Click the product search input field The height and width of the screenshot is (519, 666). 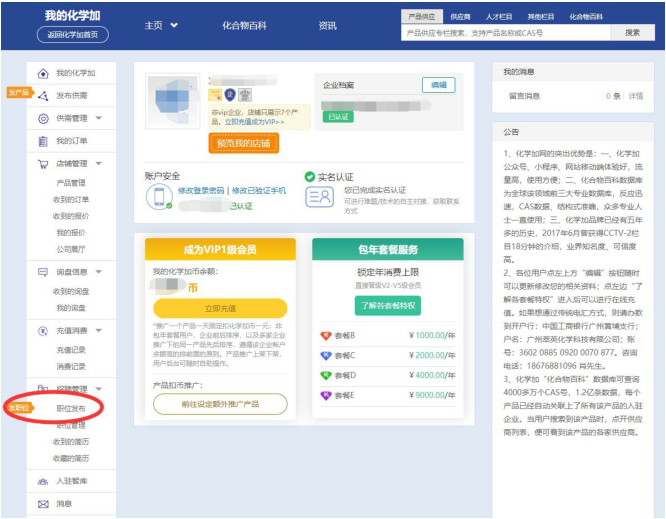coord(504,33)
